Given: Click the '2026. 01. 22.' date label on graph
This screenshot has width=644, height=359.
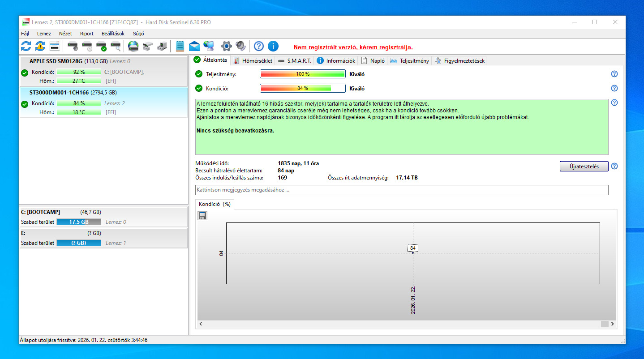Looking at the screenshot, I should [x=413, y=300].
